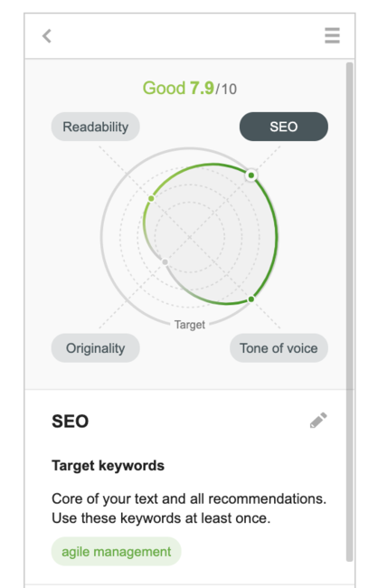Select the SEO point on radar chart
Screen dimensions: 378x588
tap(251, 175)
